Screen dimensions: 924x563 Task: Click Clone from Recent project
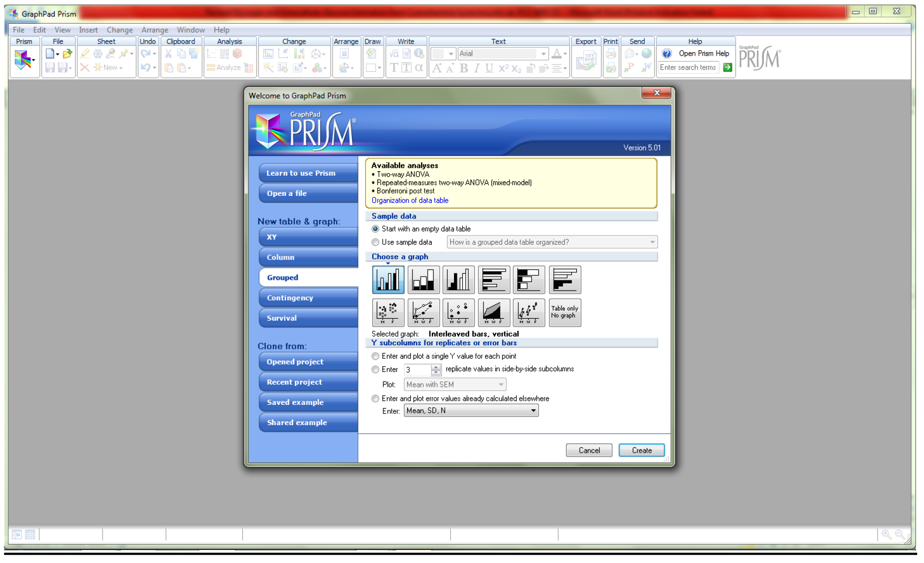click(x=308, y=382)
